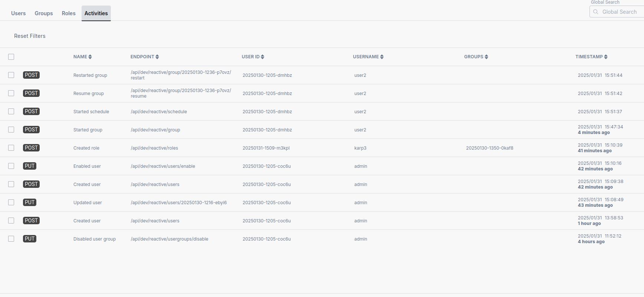Sort the USERNAME column via its arrows
This screenshot has width=644, height=297.
[382, 57]
